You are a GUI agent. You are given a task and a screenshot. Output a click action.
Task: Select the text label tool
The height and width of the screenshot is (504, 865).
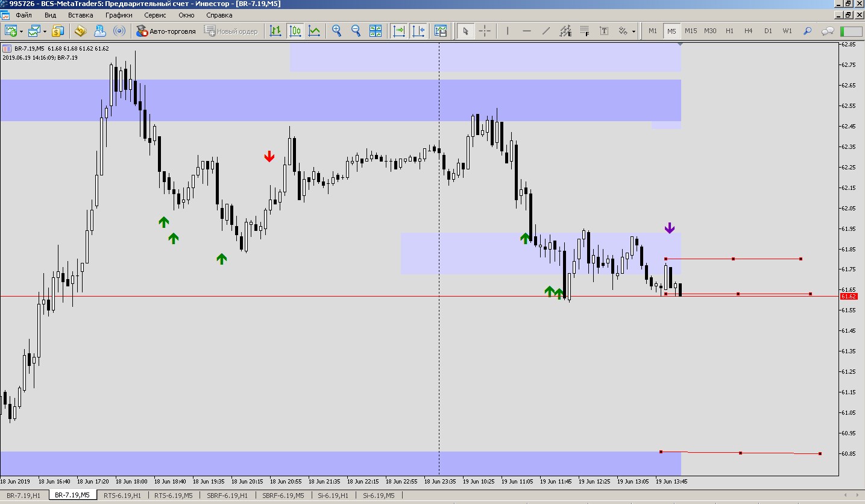coord(604,31)
